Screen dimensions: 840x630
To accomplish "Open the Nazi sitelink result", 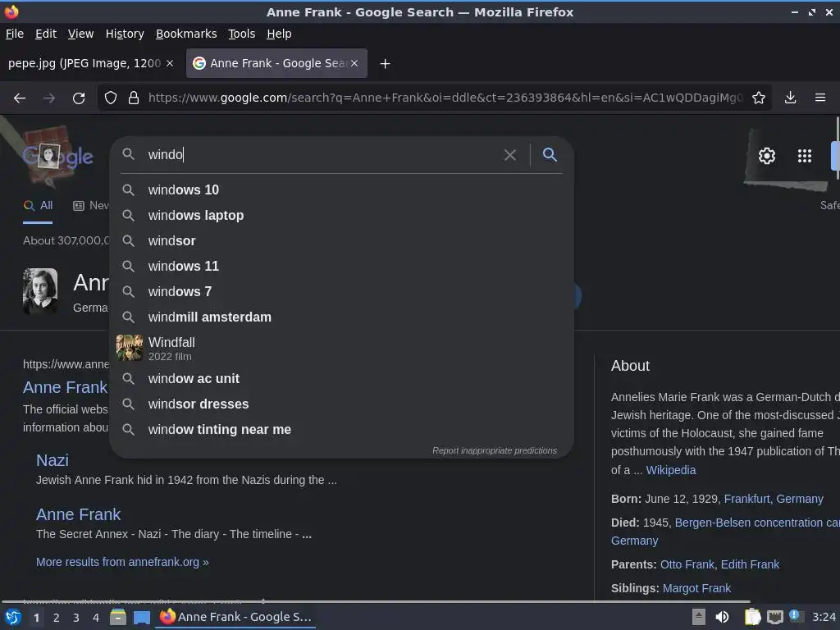I will 52,460.
